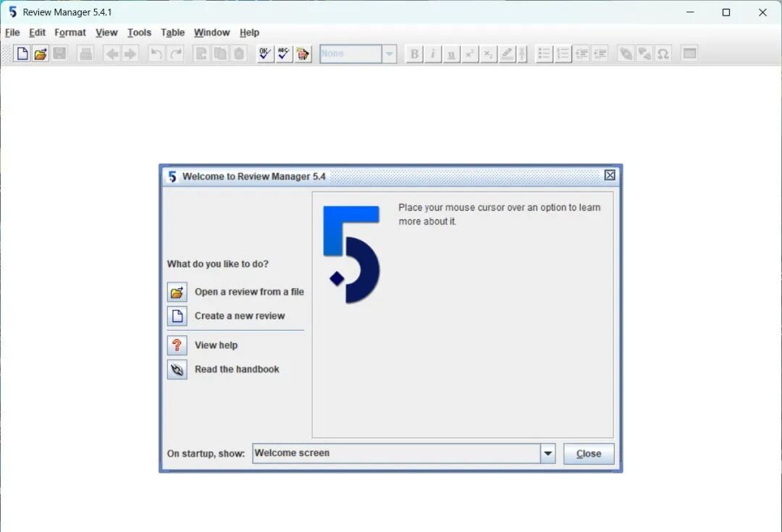Screen dimensions: 782x532
Task: Open the Table menu
Action: [x=172, y=33]
